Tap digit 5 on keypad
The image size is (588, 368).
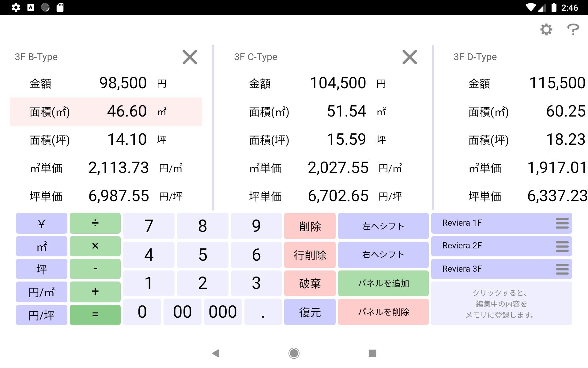[x=202, y=255]
